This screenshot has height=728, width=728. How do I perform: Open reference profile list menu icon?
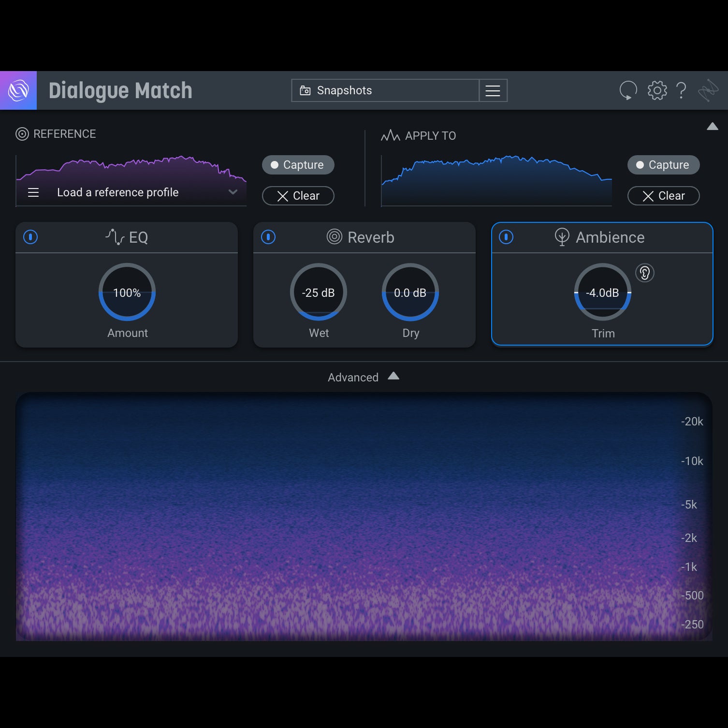point(33,192)
